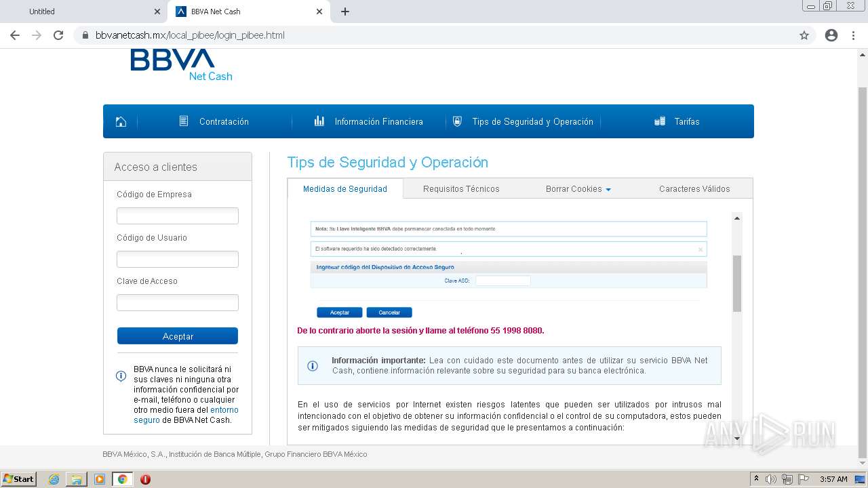Show hidden system tray icons

pos(756,479)
